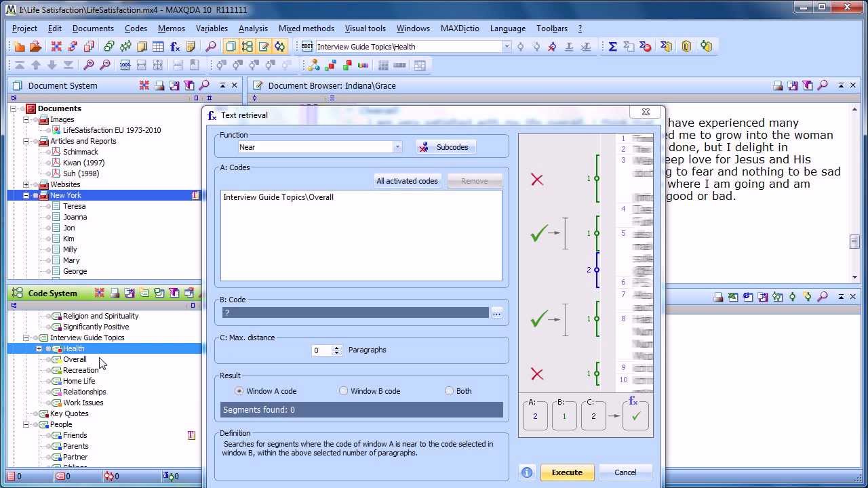Click the B Code browse ellipsis button
Viewport: 868px width, 488px height.
coord(496,312)
